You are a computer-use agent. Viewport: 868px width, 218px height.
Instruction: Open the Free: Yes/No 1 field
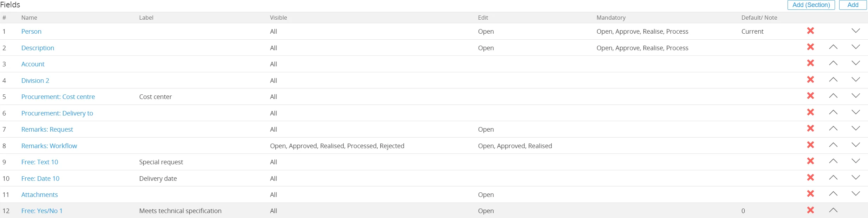click(42, 211)
